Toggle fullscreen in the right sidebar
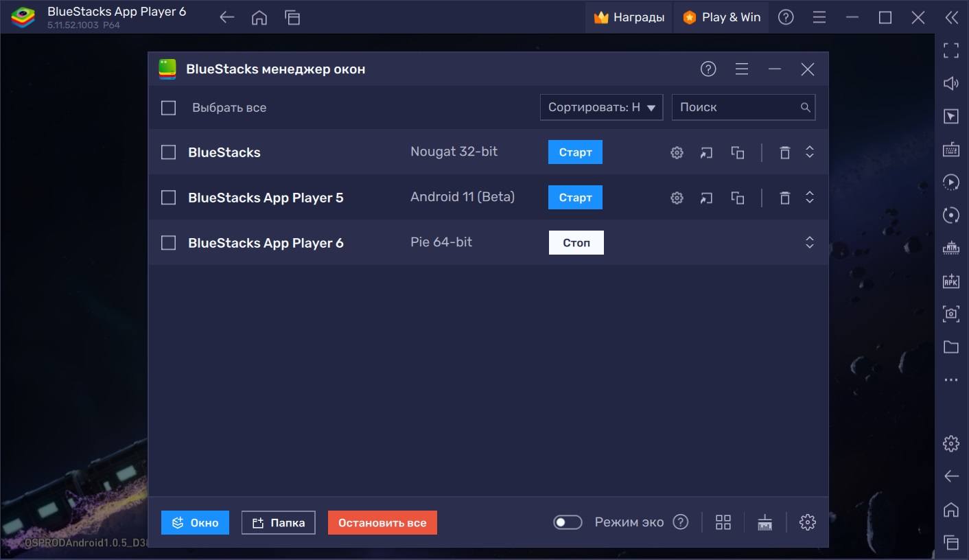Viewport: 969px width, 560px height. (951, 50)
